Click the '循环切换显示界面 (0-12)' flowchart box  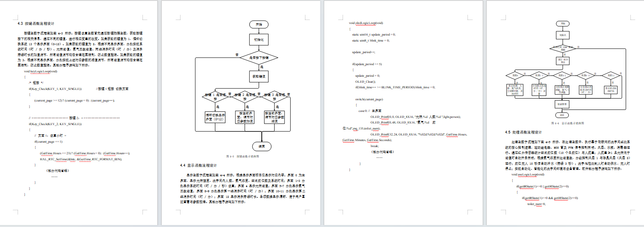[x=215, y=117]
